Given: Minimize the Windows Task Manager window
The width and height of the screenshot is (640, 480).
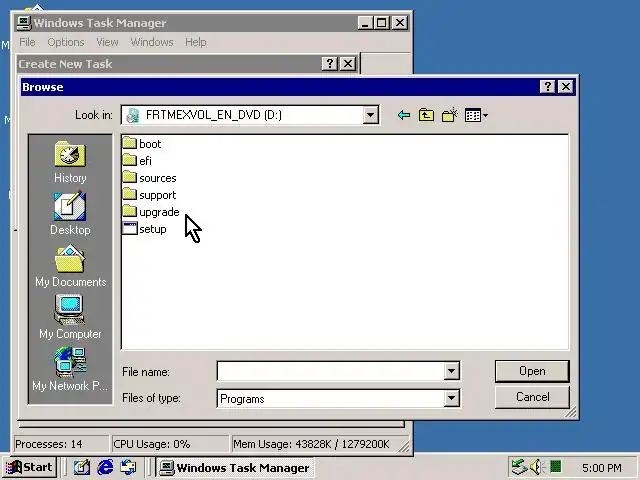Looking at the screenshot, I should [x=365, y=23].
